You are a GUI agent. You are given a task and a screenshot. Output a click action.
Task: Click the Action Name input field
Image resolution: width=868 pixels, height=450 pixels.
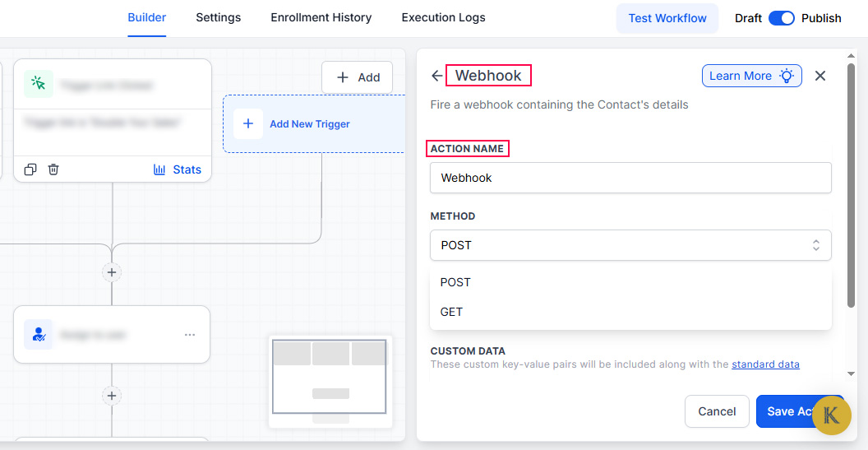(x=630, y=178)
